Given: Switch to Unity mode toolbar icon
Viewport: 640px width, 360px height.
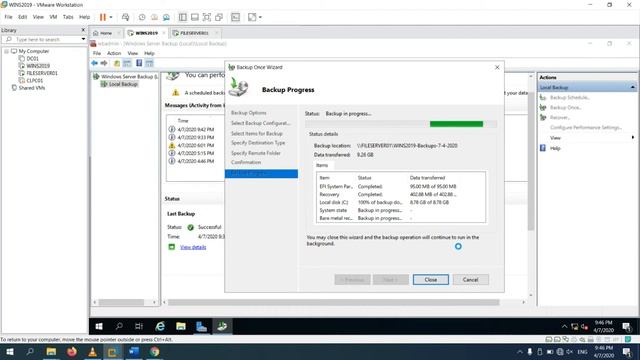Looking at the screenshot, I should [219, 17].
